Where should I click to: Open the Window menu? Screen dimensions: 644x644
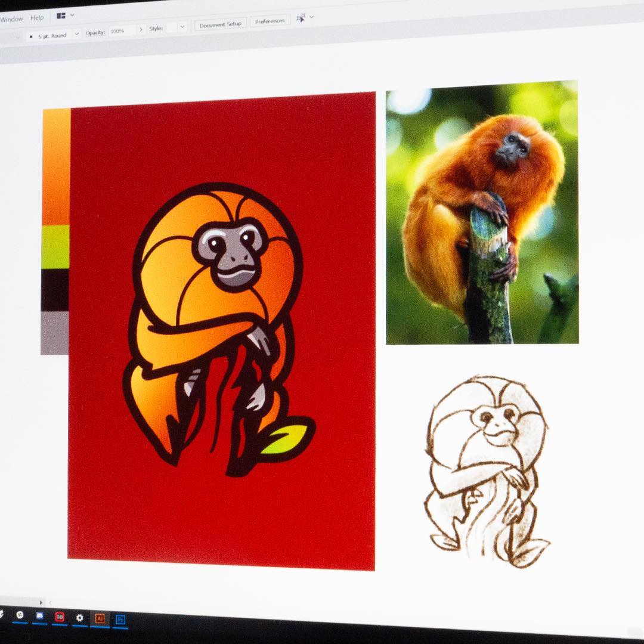11,19
